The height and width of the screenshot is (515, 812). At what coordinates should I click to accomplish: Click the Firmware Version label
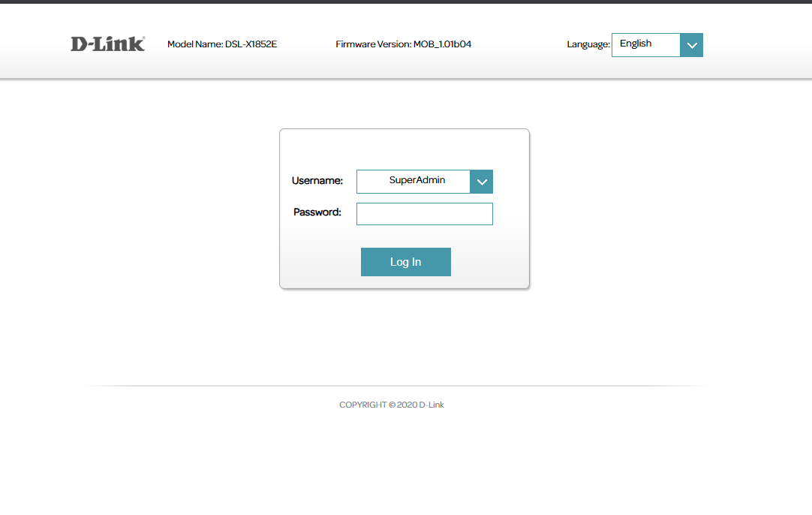click(x=373, y=44)
